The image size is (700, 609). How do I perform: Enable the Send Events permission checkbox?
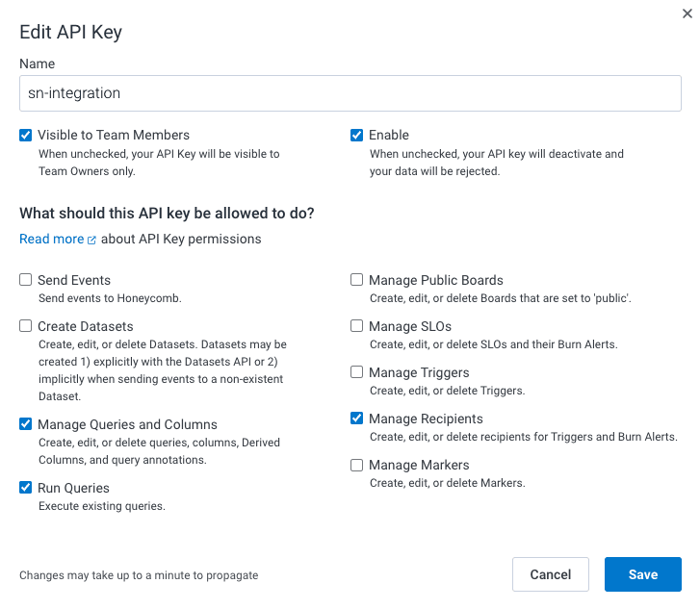(x=26, y=280)
